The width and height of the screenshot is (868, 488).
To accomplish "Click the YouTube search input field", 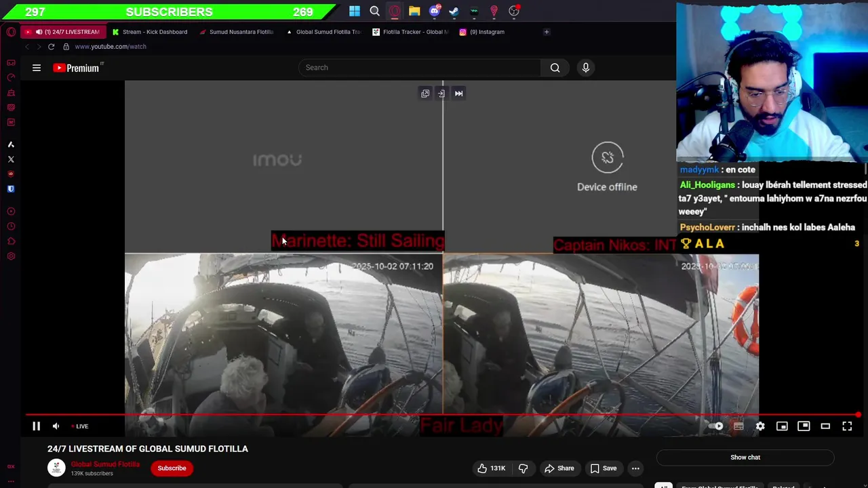I will (x=420, y=68).
